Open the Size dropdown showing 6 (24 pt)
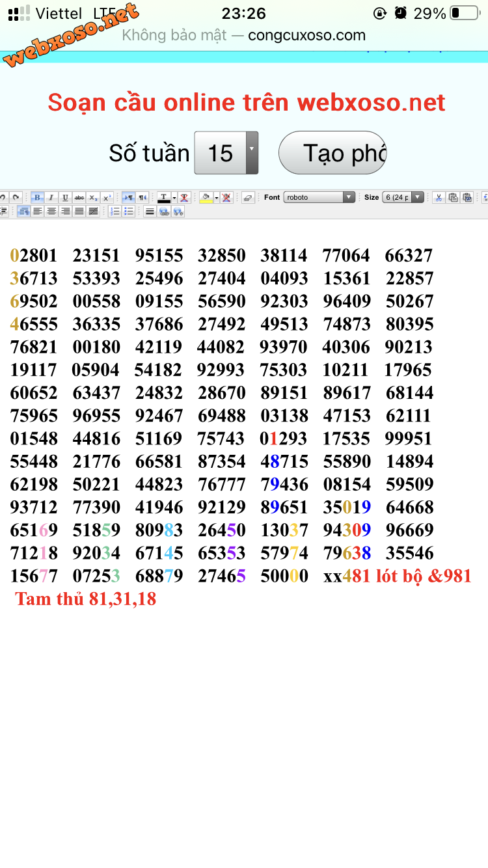The width and height of the screenshot is (488, 868). pyautogui.click(x=403, y=197)
